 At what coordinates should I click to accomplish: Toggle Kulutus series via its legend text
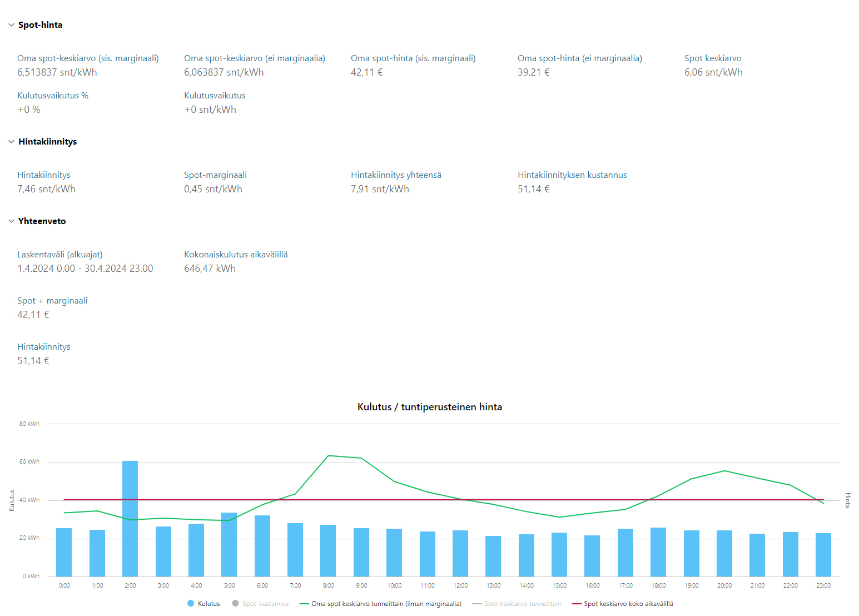tap(208, 604)
